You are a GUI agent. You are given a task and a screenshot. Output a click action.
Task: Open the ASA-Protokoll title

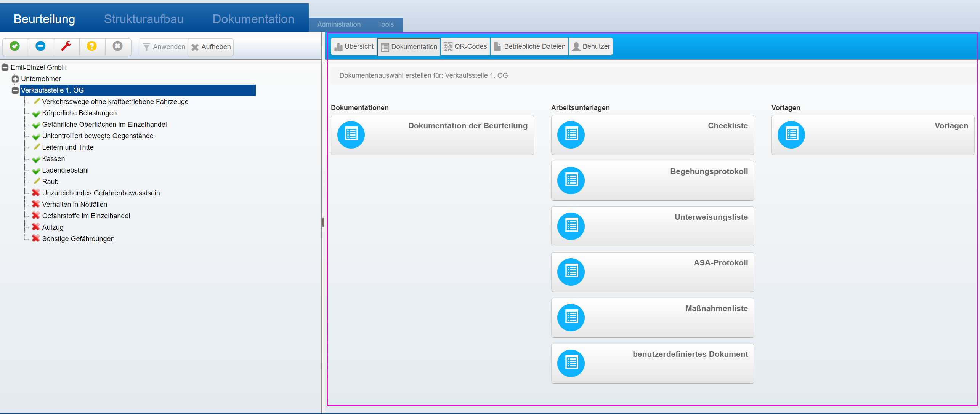click(x=721, y=263)
